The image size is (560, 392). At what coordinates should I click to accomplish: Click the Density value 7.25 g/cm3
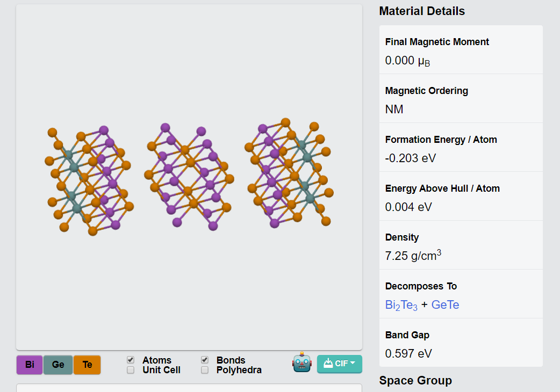[413, 256]
